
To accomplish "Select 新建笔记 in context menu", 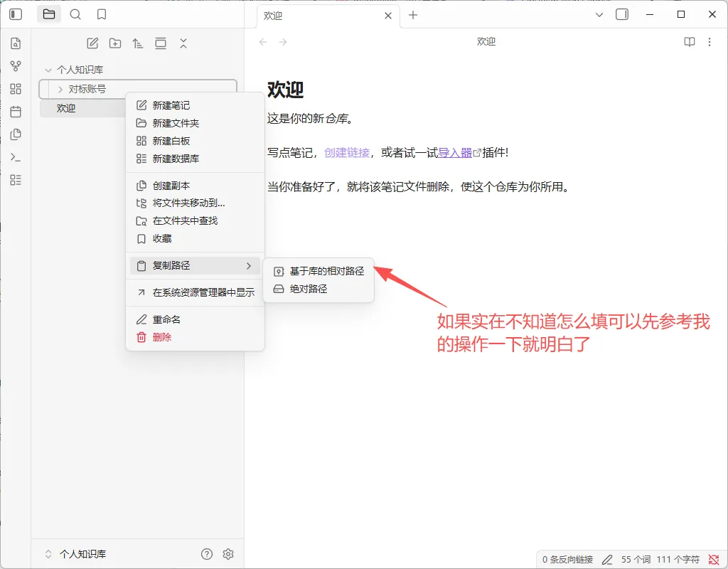I will click(x=196, y=105).
